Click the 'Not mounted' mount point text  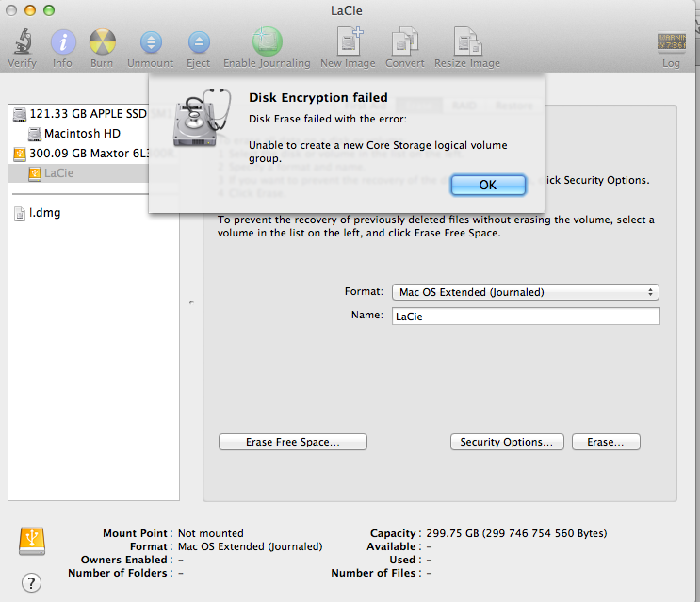(211, 533)
